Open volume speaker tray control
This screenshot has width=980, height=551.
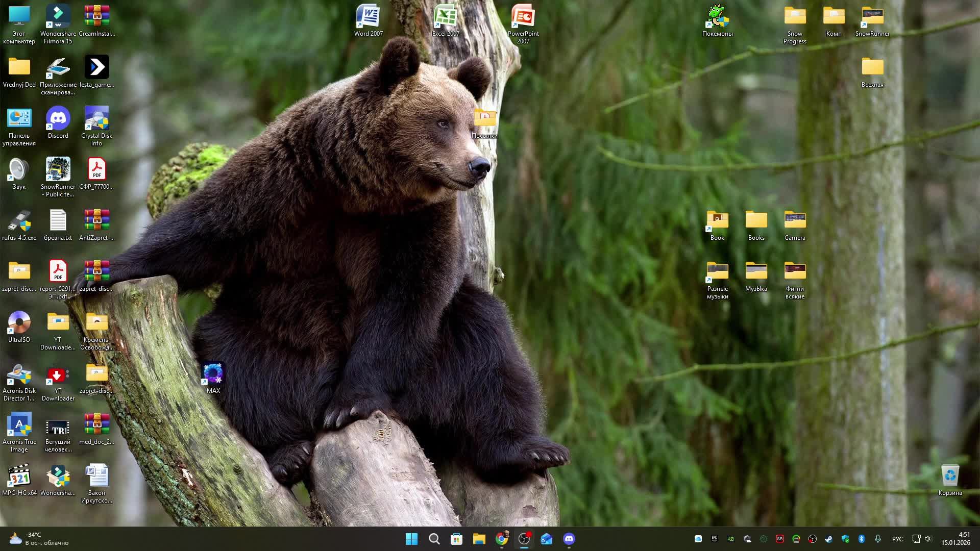[x=928, y=539]
